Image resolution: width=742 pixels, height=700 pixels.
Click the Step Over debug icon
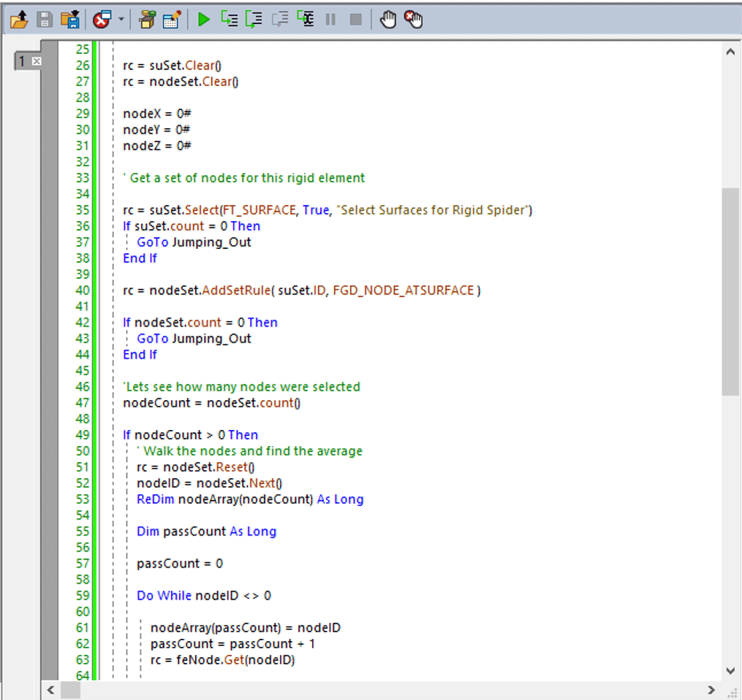(254, 20)
